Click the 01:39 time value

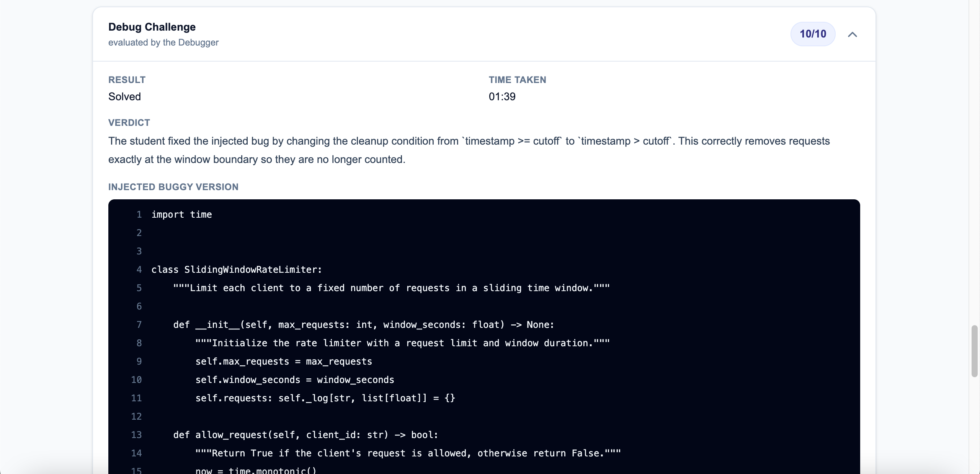click(x=502, y=96)
